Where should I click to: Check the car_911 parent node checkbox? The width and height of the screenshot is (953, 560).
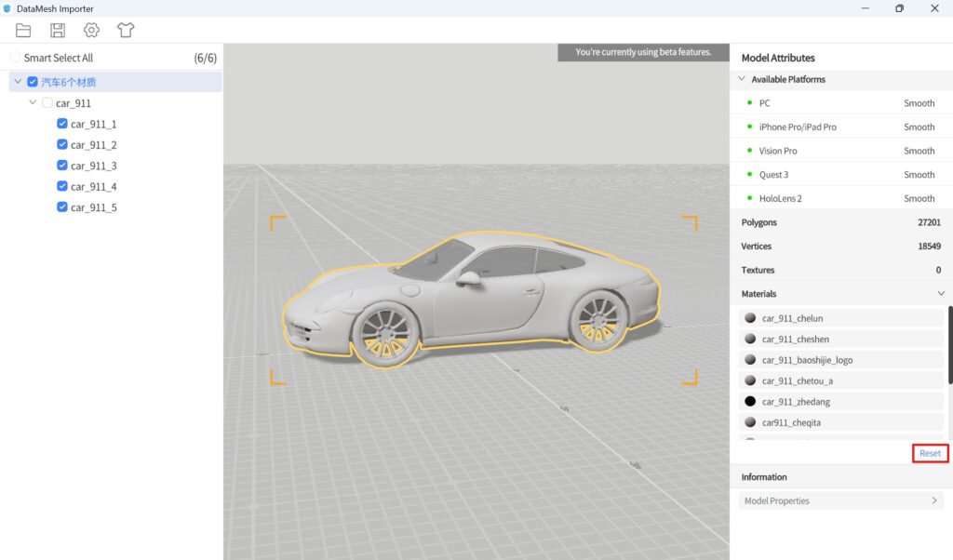click(x=47, y=103)
